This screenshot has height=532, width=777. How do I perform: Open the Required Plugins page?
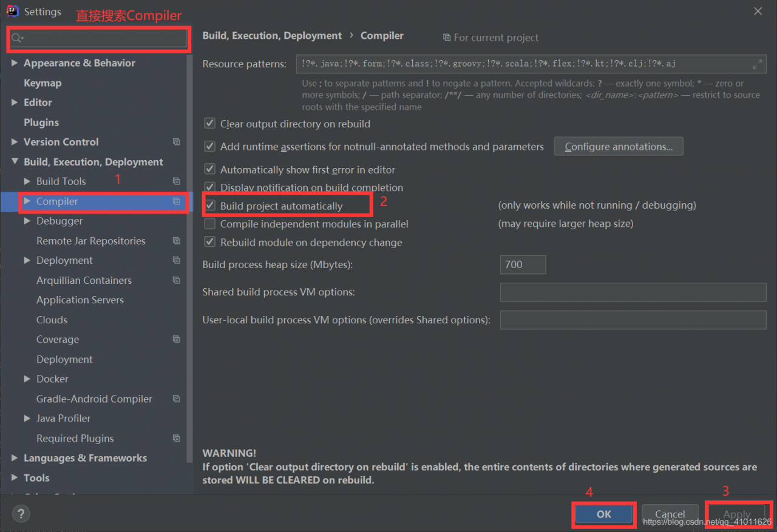click(x=75, y=439)
